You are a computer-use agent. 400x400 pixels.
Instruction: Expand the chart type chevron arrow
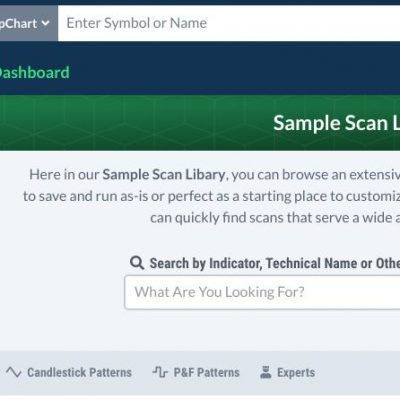pos(46,23)
